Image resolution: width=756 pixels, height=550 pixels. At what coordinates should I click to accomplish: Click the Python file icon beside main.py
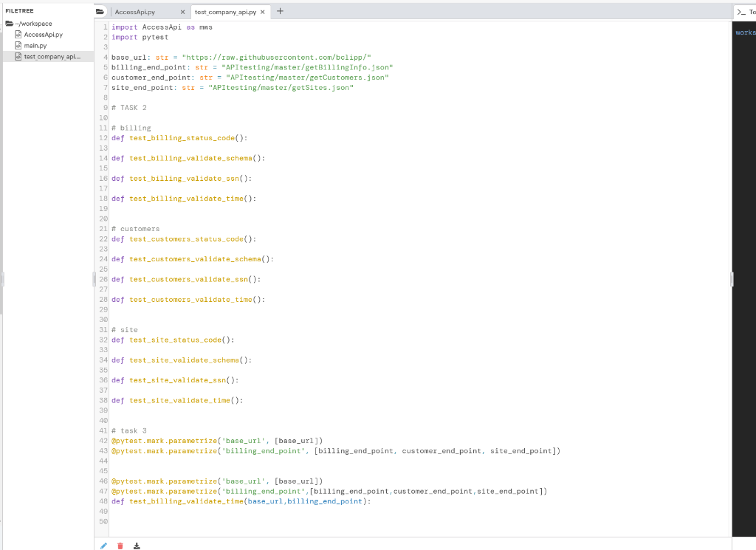18,45
